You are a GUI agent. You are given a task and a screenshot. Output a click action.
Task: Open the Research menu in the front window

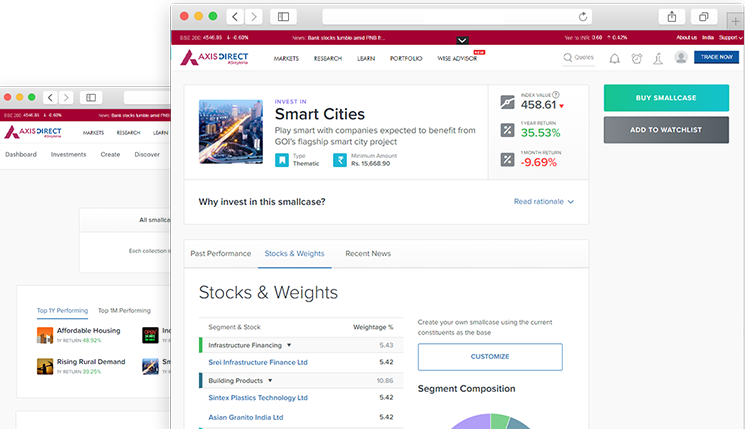click(x=328, y=58)
